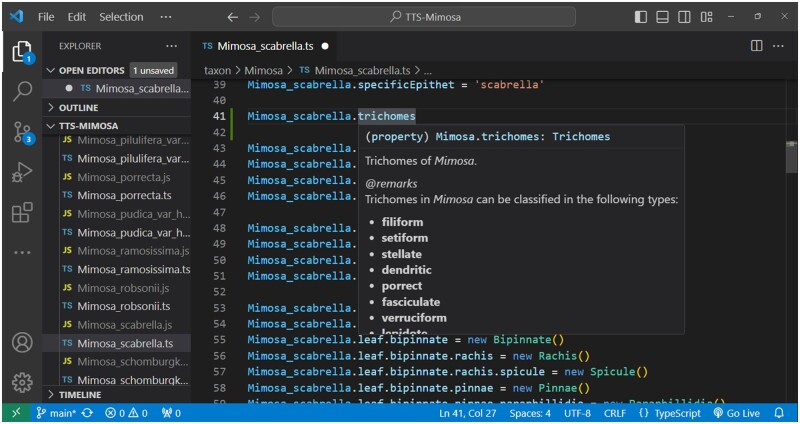Open the Selection menu
800x424 pixels.
point(121,17)
